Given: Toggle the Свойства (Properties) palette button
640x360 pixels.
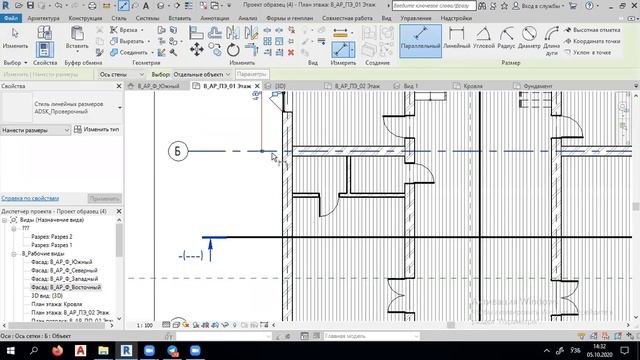Looking at the screenshot, I should 44,50.
